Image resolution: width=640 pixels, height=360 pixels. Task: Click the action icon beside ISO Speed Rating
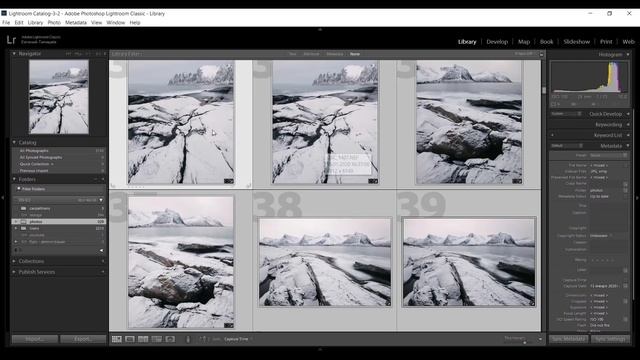[625, 319]
